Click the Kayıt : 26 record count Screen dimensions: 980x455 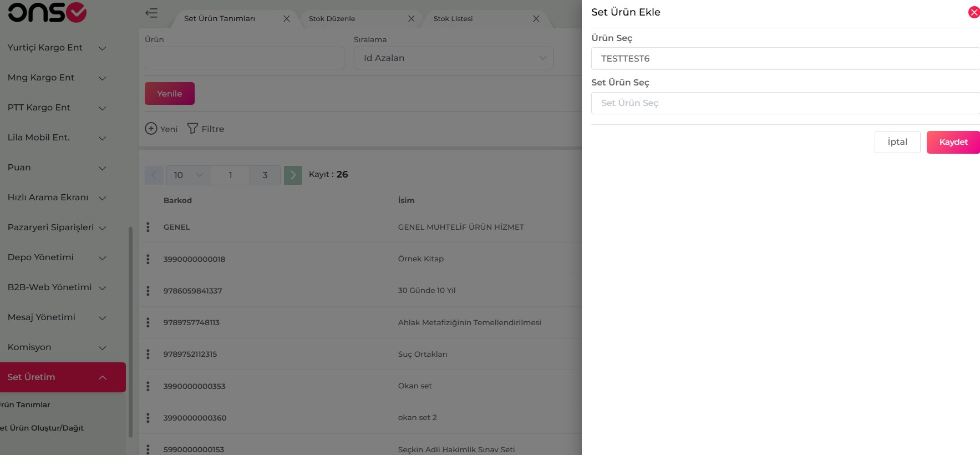tap(328, 174)
